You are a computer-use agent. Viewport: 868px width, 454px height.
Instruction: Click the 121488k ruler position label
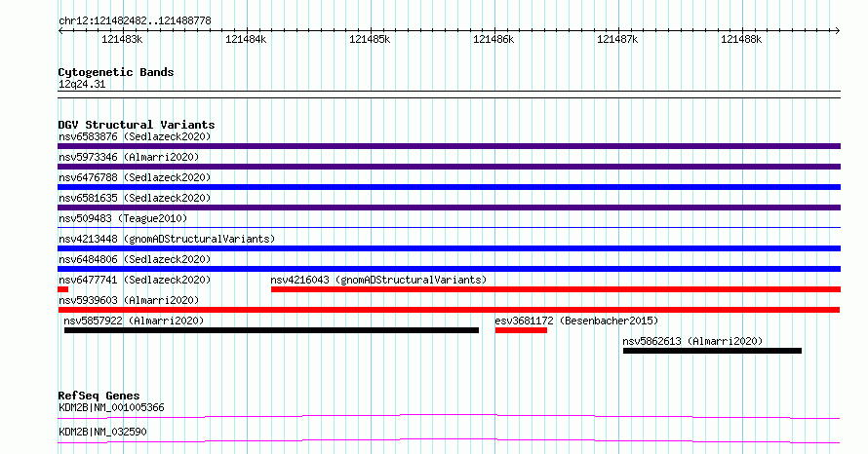[741, 40]
